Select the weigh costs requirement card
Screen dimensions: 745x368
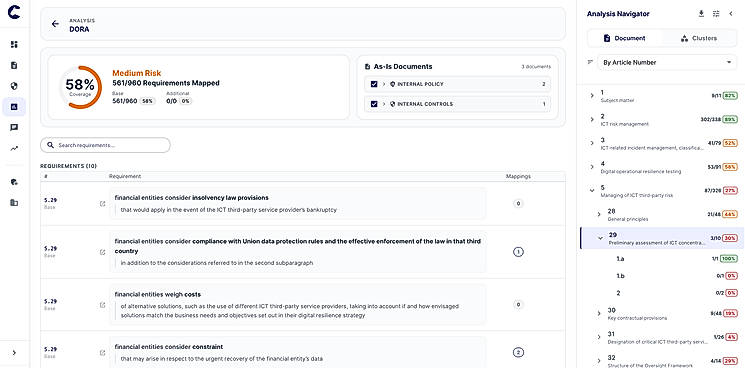[298, 304]
